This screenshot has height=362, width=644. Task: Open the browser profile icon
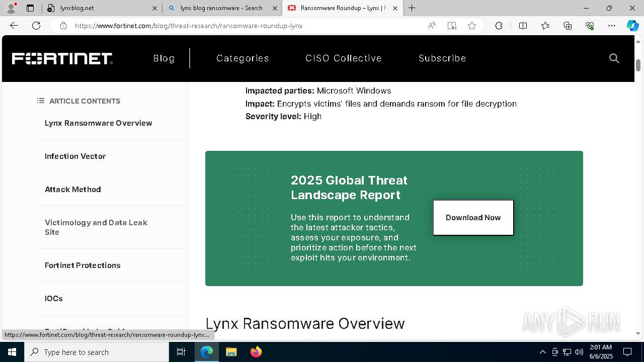[x=11, y=8]
